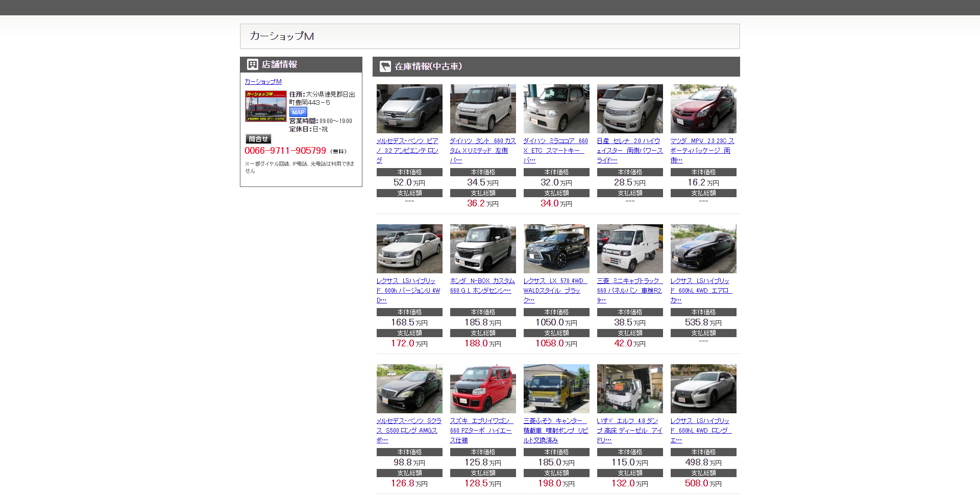Open Daihatsu Mira Cocoa 660 listing link

(x=555, y=150)
